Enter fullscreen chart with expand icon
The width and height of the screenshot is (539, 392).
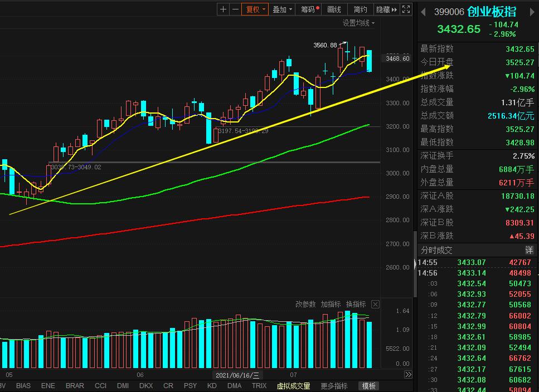[406, 9]
